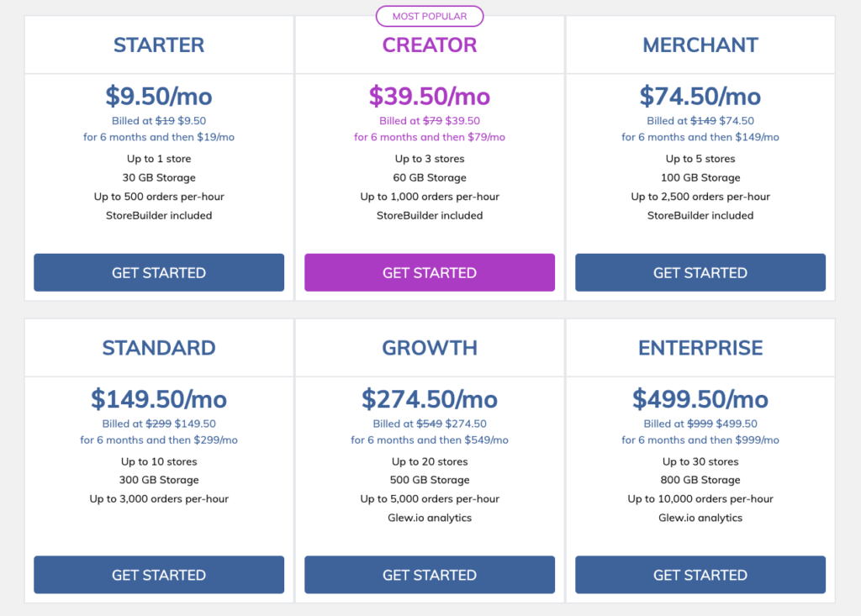Click the $9.50/mo price text
Image resolution: width=861 pixels, height=616 pixels.
pos(159,97)
